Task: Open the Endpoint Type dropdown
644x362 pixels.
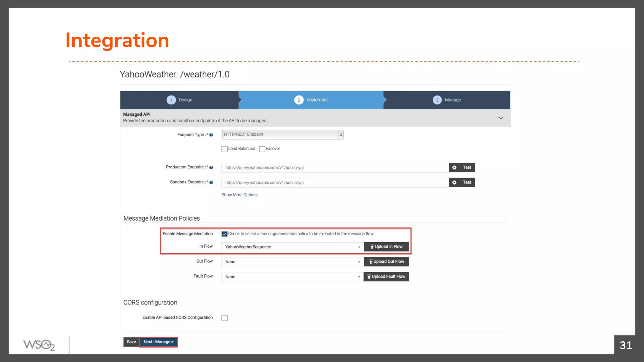Action: tap(282, 134)
